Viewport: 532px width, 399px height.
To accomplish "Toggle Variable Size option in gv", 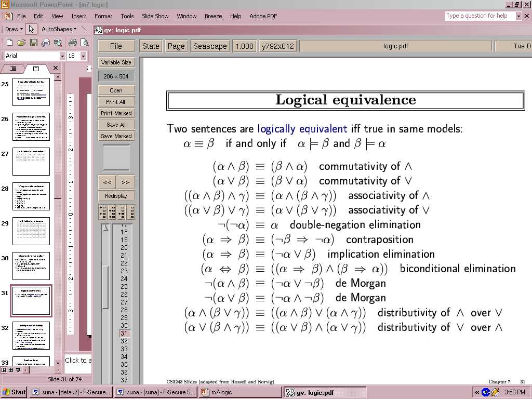I will [x=116, y=62].
